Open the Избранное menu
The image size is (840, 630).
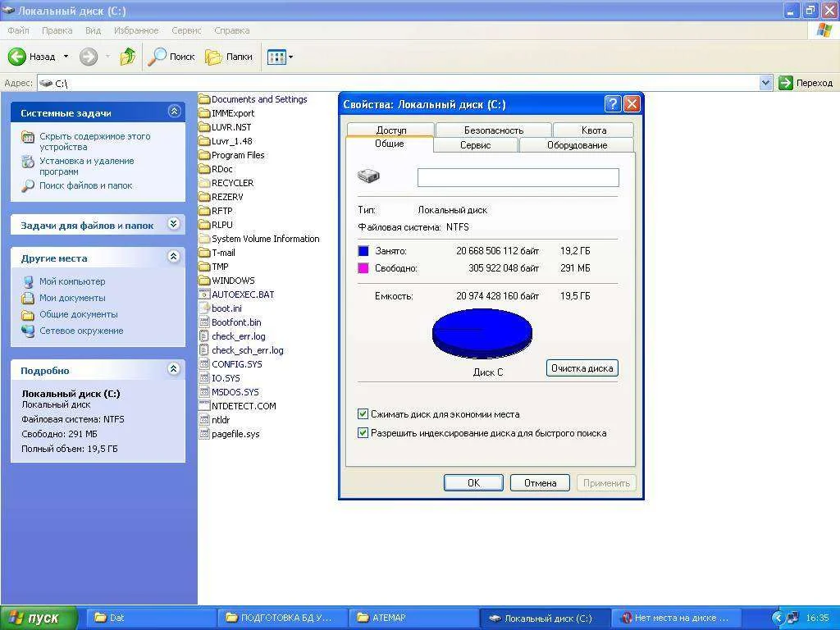click(136, 30)
